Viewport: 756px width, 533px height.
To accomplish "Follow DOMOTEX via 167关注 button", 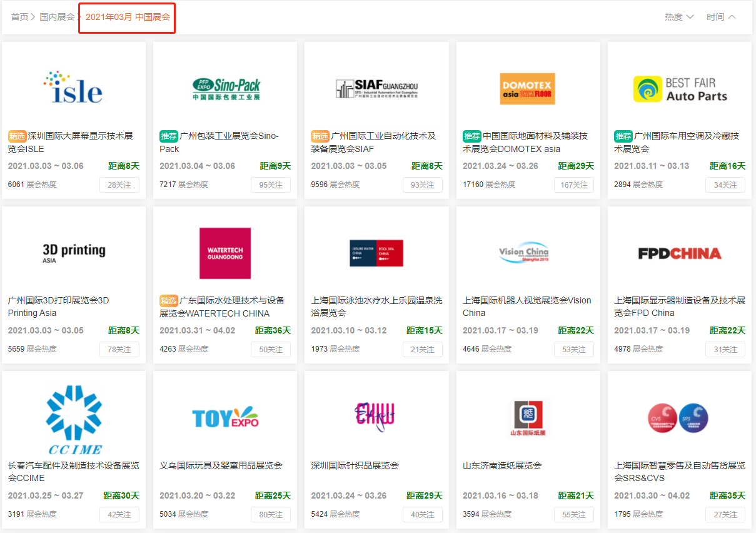I will coord(574,185).
